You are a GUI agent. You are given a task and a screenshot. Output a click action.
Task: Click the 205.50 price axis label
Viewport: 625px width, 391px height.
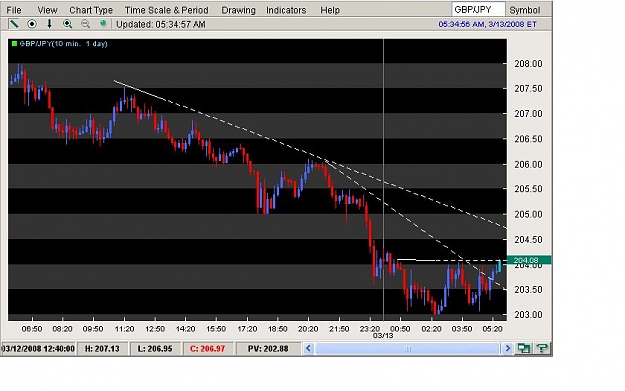(528, 189)
